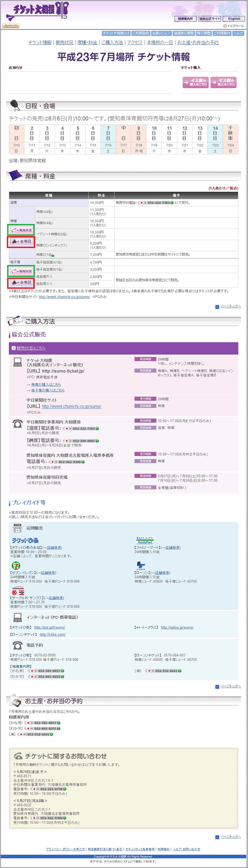248x868 pixels.
Task: Open chunichi URL under 中日新聞社サイト
Action: 71,406
